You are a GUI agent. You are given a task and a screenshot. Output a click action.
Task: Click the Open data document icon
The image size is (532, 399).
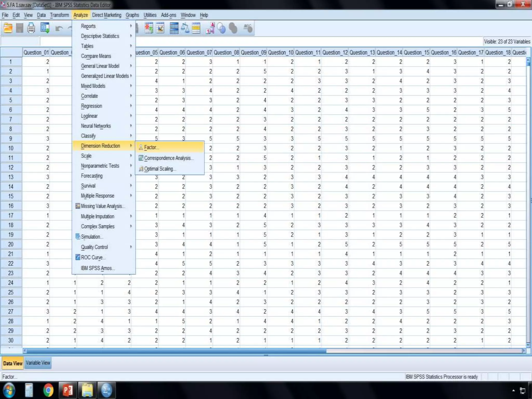tap(8, 28)
